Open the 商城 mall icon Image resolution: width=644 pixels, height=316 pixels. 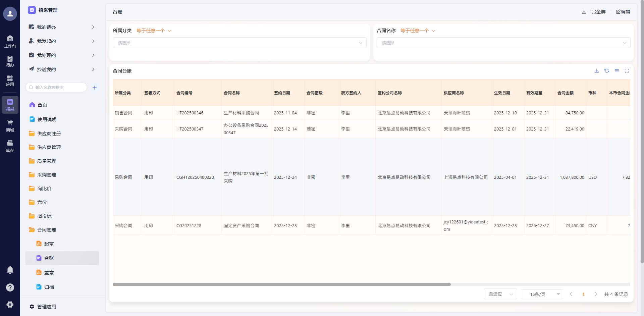10,126
